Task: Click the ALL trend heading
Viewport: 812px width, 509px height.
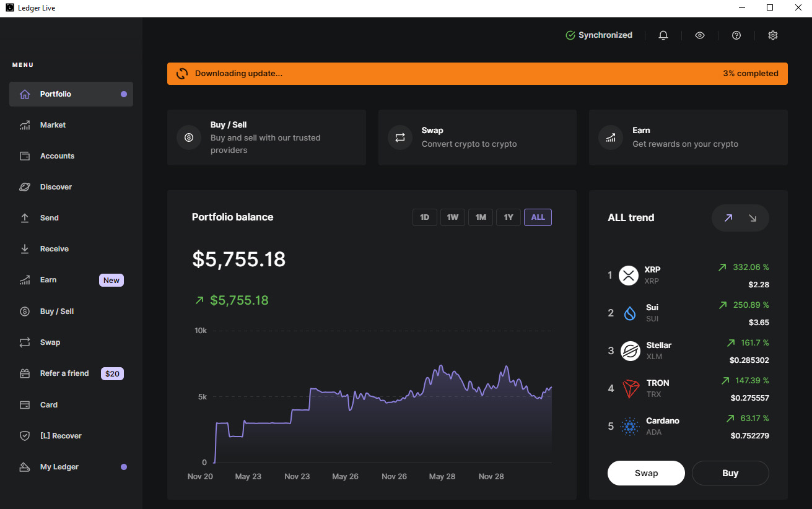Action: tap(631, 218)
